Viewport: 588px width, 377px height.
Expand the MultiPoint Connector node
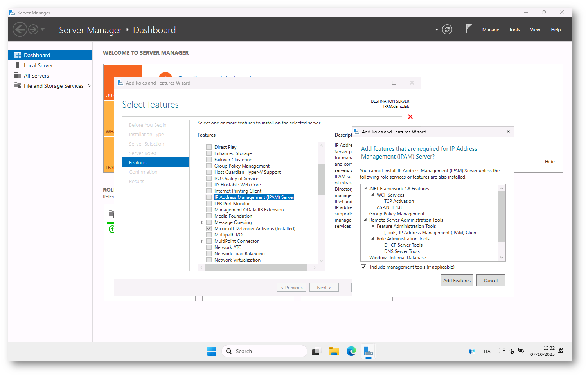(202, 241)
